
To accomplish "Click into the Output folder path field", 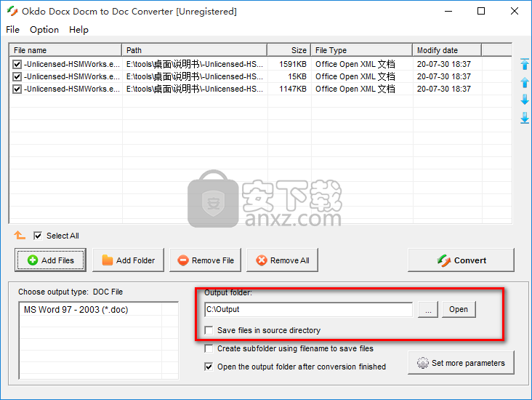I will tap(309, 309).
